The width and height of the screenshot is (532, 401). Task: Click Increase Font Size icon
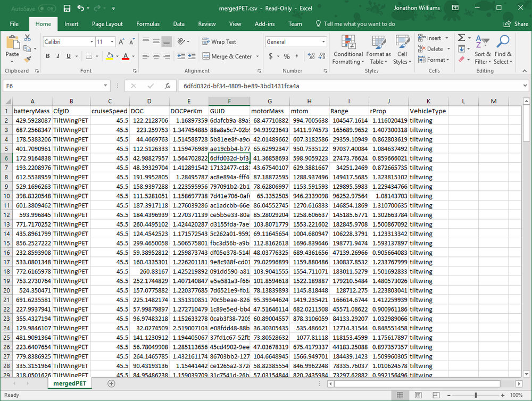(121, 41)
